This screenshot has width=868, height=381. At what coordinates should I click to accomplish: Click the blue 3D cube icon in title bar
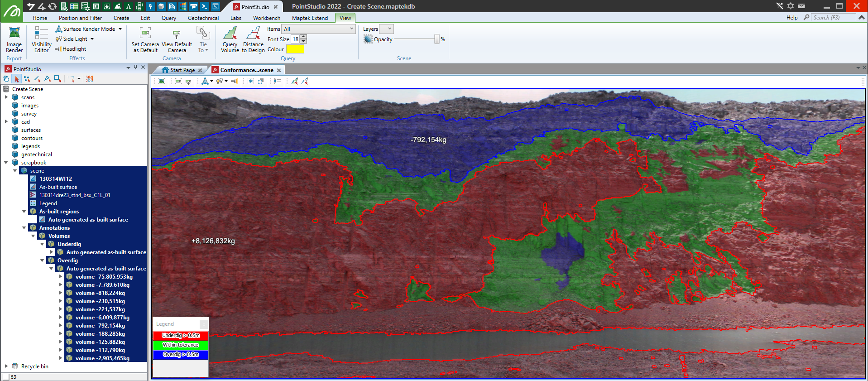161,6
